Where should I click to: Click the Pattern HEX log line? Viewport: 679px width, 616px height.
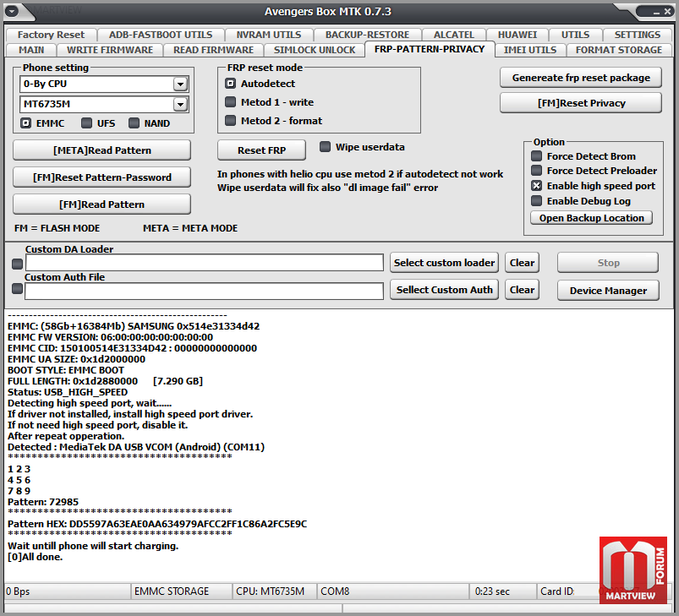[157, 524]
